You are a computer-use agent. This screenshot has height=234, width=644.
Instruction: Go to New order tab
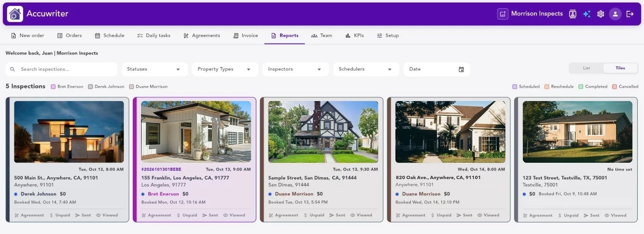click(x=28, y=36)
